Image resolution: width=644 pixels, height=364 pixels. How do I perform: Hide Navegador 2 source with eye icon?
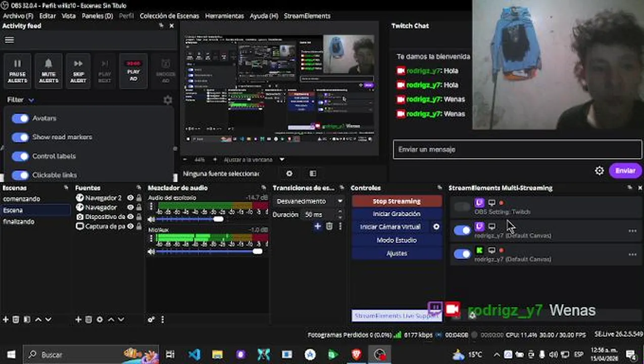tap(130, 198)
